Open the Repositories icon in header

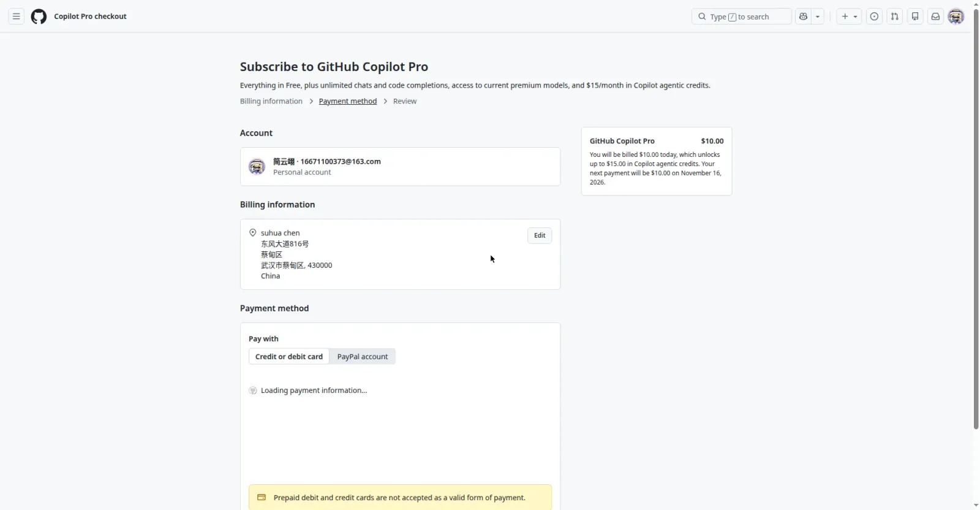click(915, 17)
